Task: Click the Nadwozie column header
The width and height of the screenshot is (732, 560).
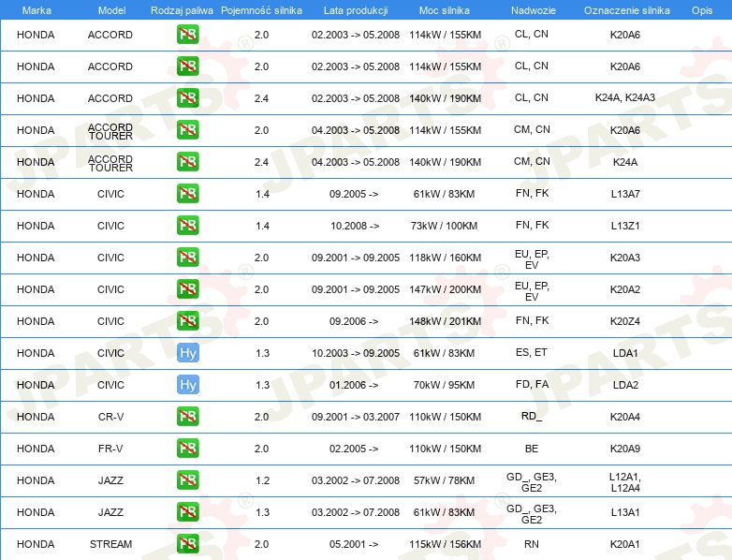Action: 534,10
